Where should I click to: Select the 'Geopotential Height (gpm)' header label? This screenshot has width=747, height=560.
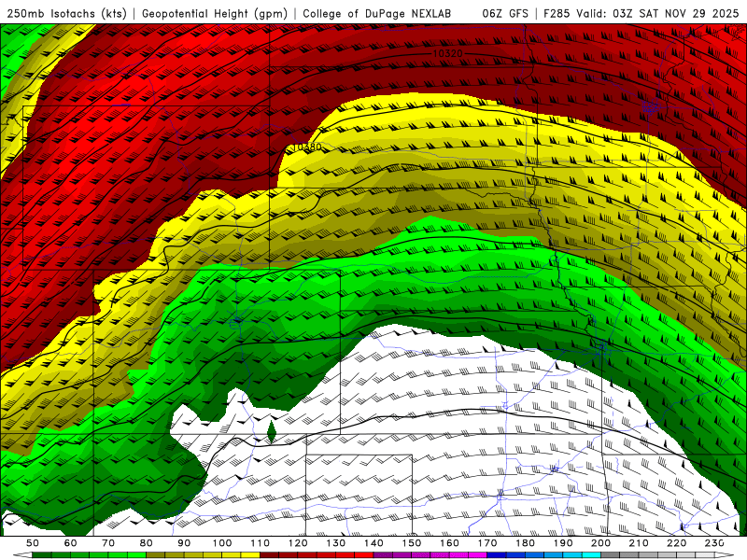click(215, 14)
